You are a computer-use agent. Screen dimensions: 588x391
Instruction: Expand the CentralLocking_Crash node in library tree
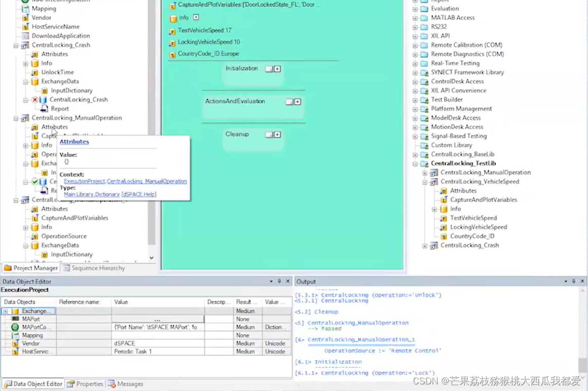tap(425, 246)
